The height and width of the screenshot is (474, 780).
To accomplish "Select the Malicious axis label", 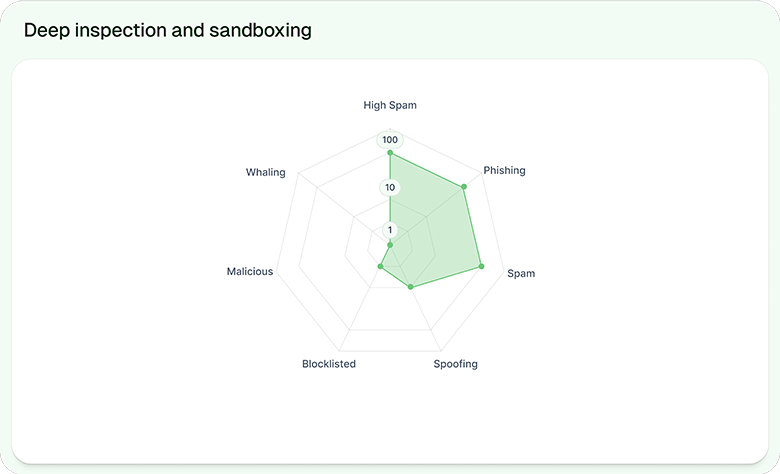I will coord(250,272).
